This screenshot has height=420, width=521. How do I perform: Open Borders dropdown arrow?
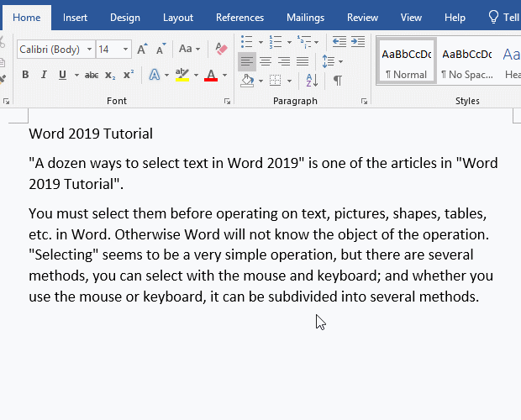tap(289, 81)
